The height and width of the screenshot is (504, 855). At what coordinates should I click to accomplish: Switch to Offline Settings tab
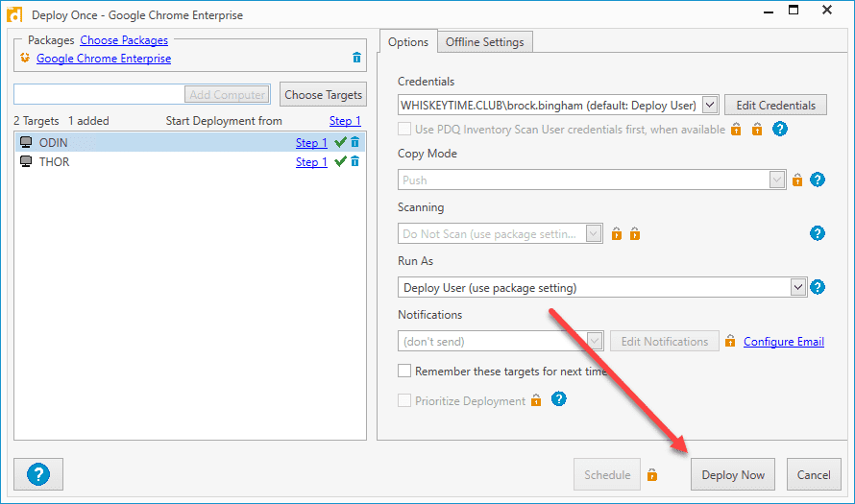(x=485, y=42)
